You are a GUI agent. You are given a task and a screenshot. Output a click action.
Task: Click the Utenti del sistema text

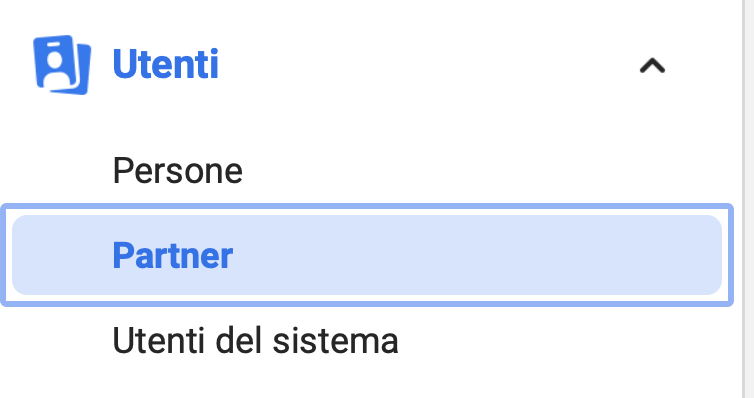(x=255, y=341)
